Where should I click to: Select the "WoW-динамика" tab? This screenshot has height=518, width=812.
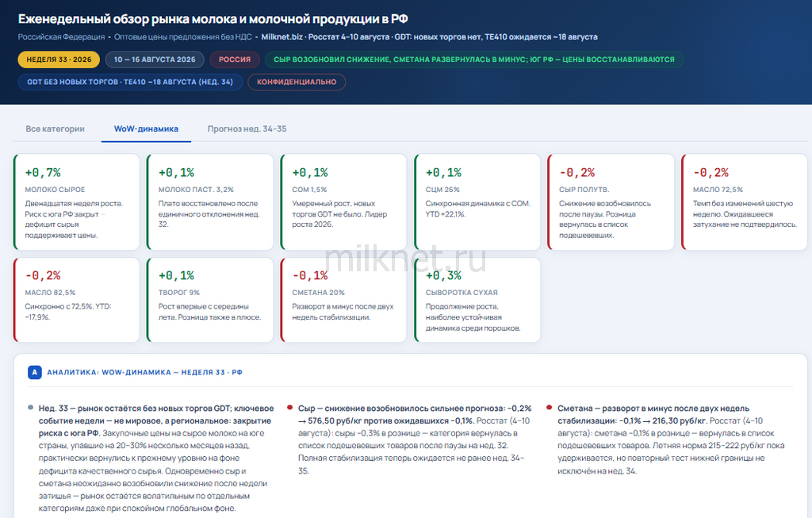point(146,129)
